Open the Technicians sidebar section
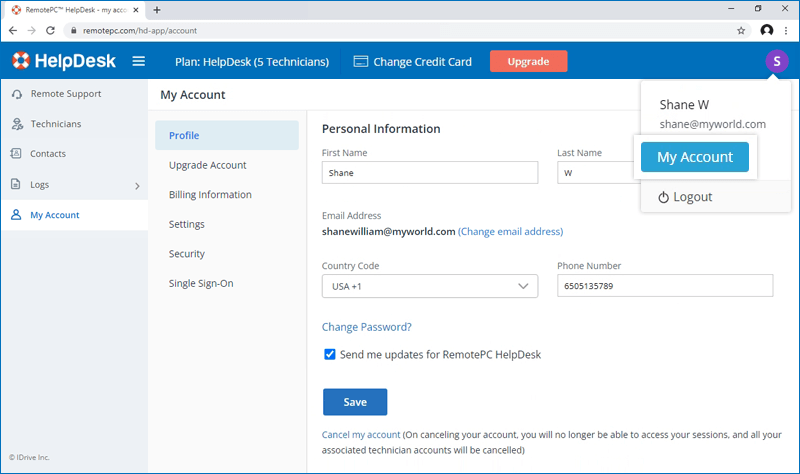This screenshot has width=800, height=474. [55, 124]
